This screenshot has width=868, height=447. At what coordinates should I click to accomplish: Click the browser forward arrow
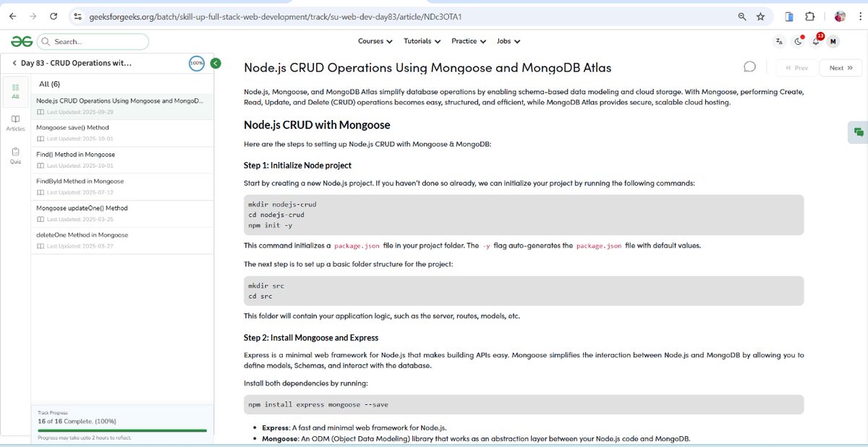click(33, 16)
